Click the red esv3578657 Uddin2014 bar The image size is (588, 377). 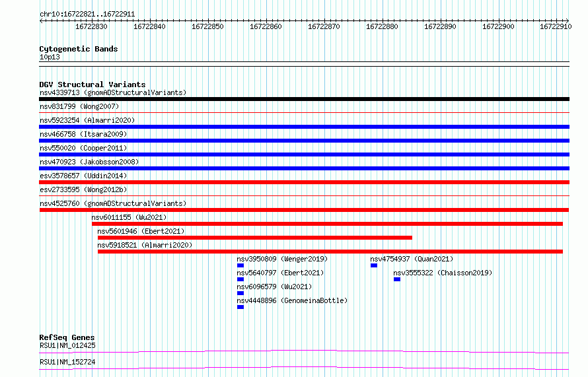(304, 182)
